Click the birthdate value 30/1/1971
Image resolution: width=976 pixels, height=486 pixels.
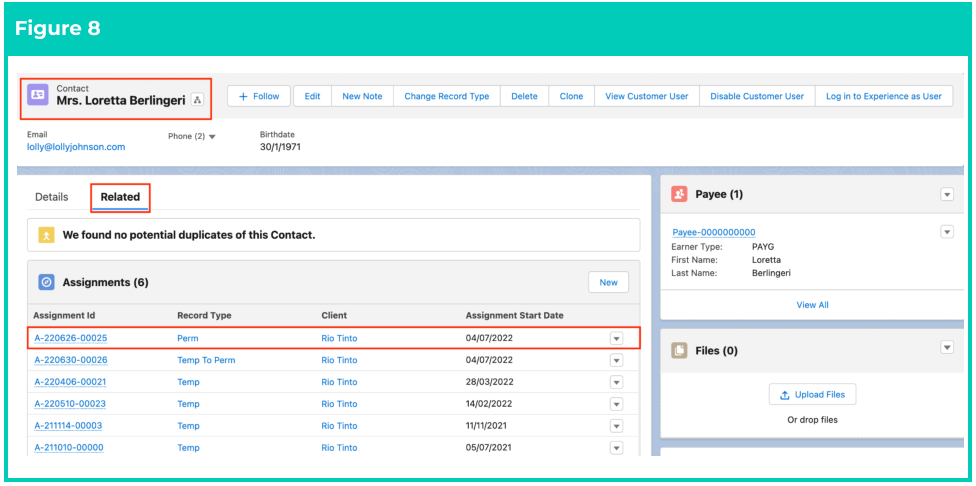click(x=280, y=147)
